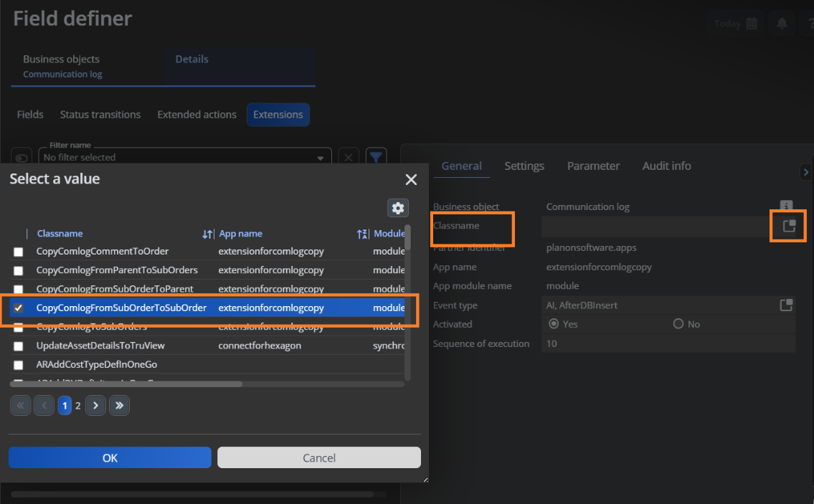Go to the next page arrow
Image resolution: width=814 pixels, height=504 pixels.
95,405
